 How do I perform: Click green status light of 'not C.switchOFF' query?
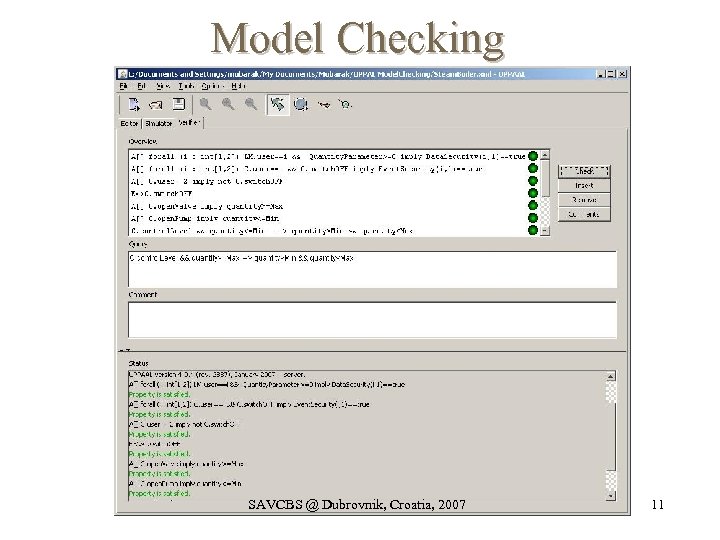click(533, 180)
